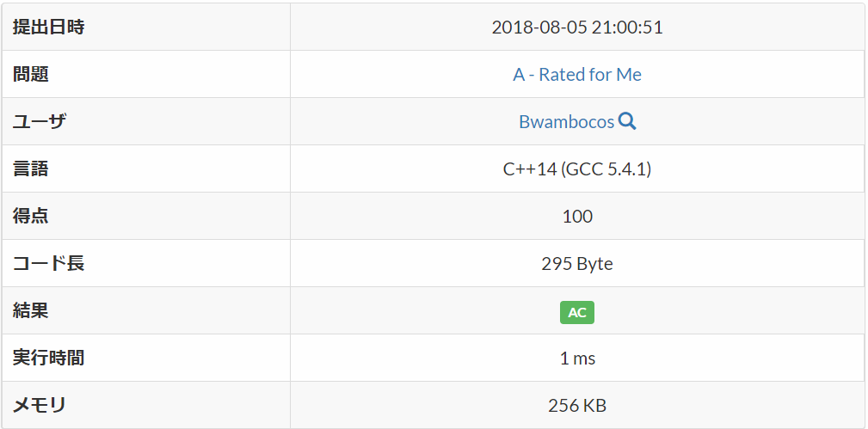The image size is (868, 429).
Task: Click the 問題 row header
Action: click(x=146, y=74)
